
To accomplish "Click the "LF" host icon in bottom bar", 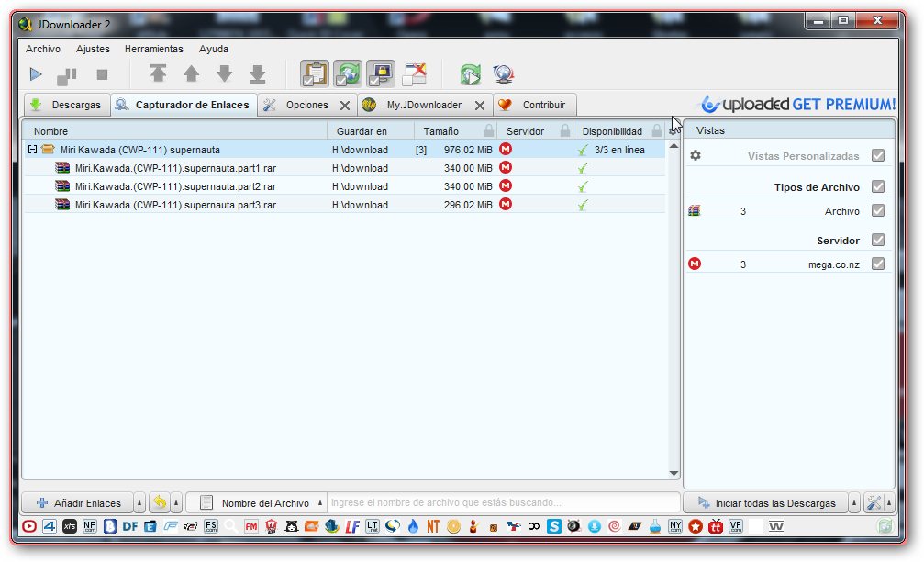I will (352, 526).
